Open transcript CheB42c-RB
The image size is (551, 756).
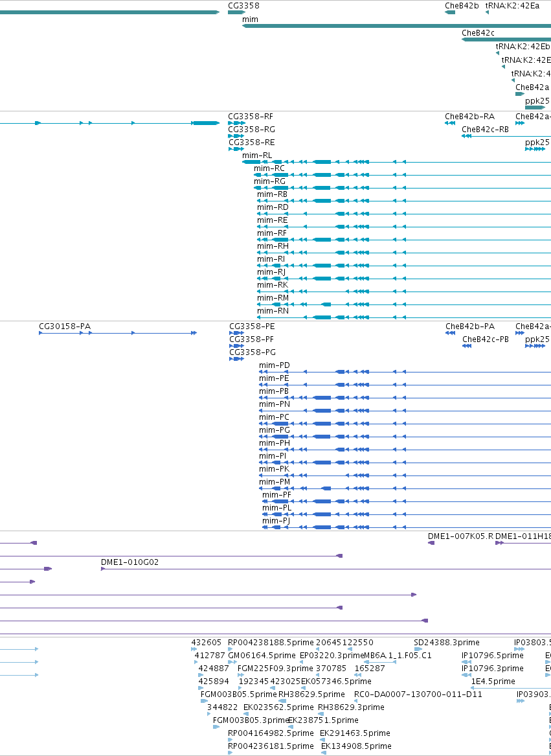tap(486, 130)
